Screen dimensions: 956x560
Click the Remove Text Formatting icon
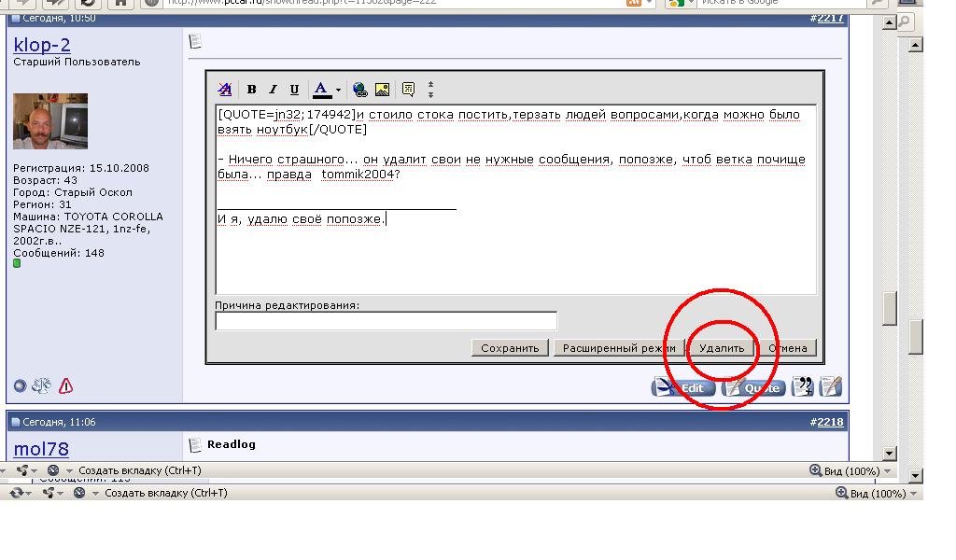coord(225,90)
